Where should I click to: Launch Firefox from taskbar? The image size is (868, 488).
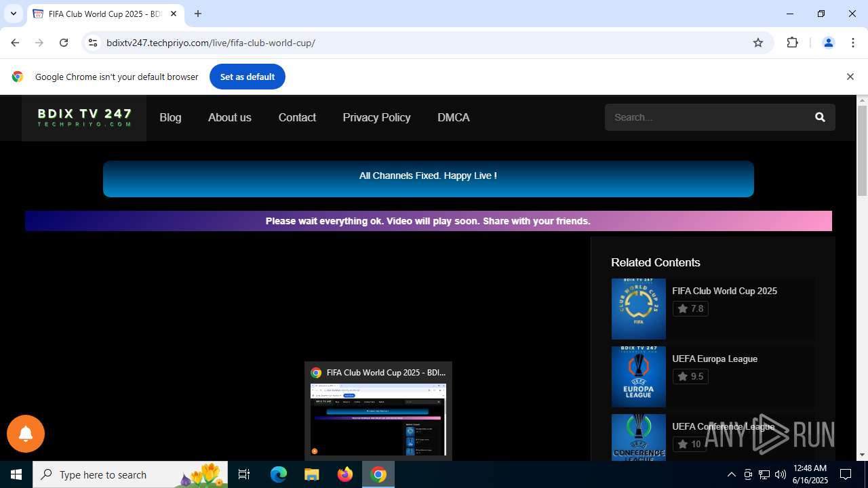click(345, 474)
